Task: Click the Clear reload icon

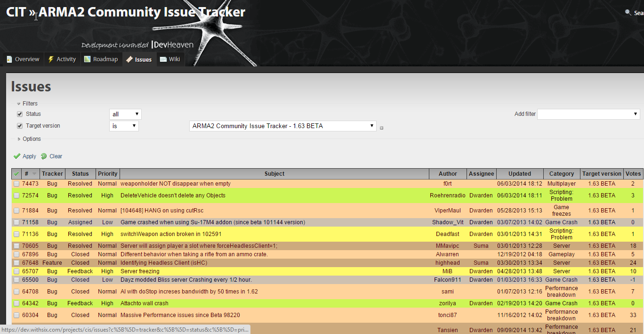Action: [x=44, y=156]
